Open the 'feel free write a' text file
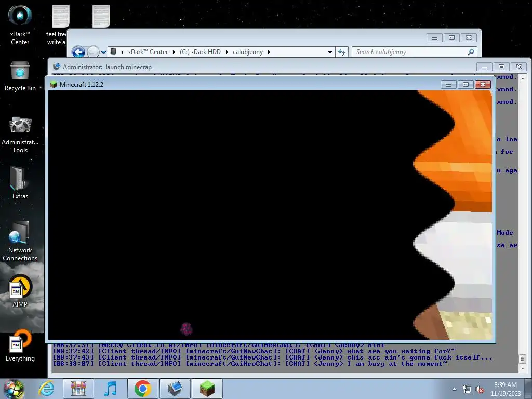 coord(57,25)
